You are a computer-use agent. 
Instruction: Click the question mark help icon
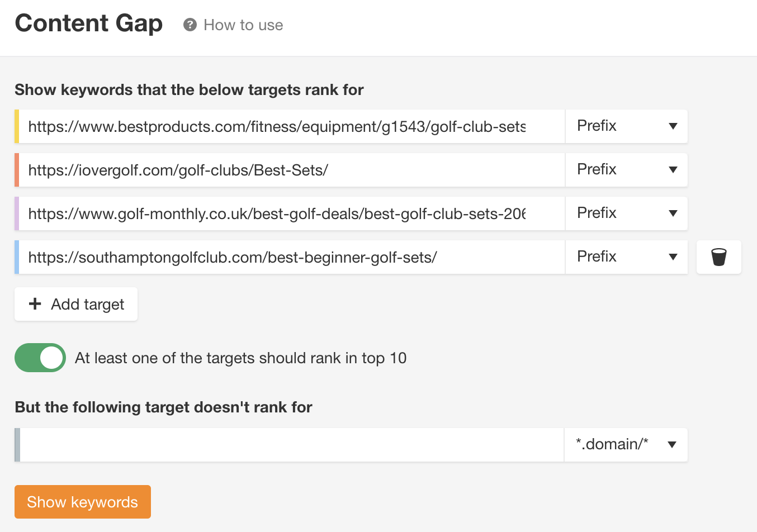click(190, 25)
